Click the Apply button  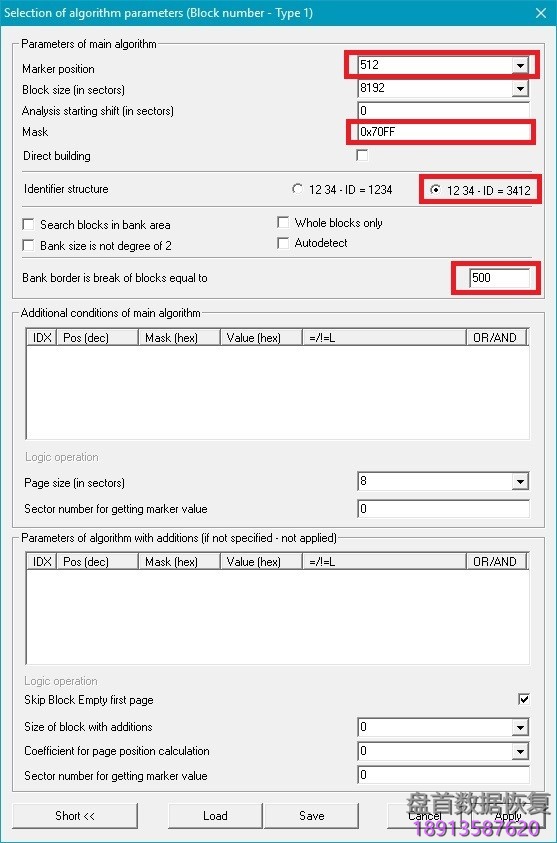(508, 816)
